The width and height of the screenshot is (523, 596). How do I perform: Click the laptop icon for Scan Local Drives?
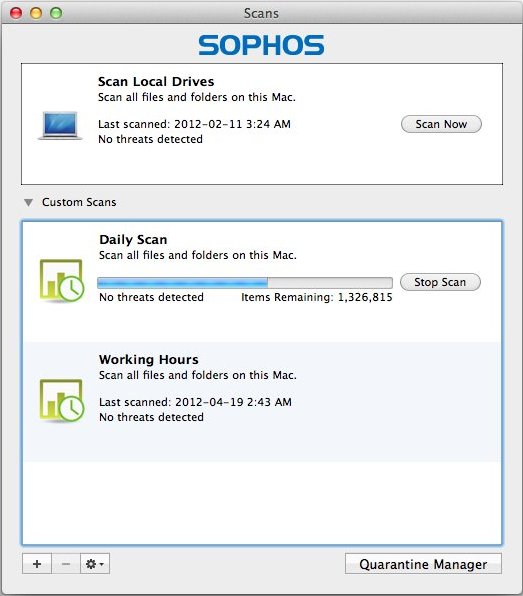tap(60, 125)
